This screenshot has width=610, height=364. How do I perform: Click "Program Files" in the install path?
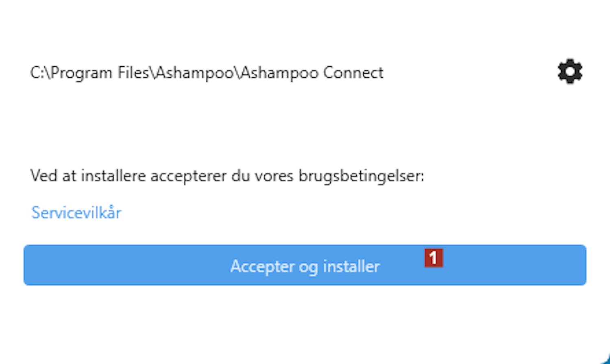coord(100,73)
